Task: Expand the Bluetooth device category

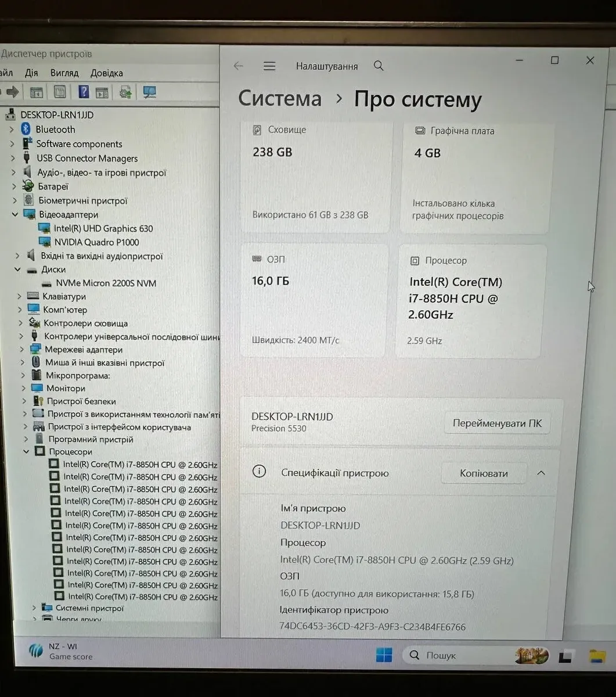Action: (12, 130)
